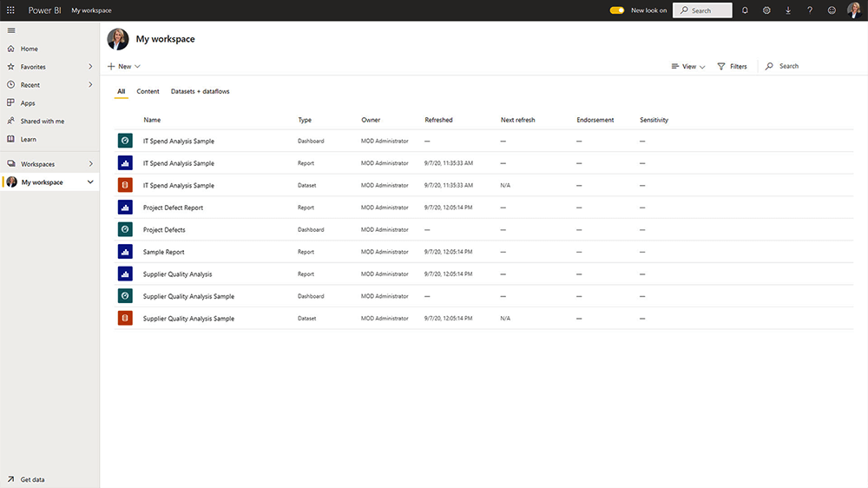Click the Home icon in sidebar
This screenshot has width=868, height=488.
pos(10,49)
